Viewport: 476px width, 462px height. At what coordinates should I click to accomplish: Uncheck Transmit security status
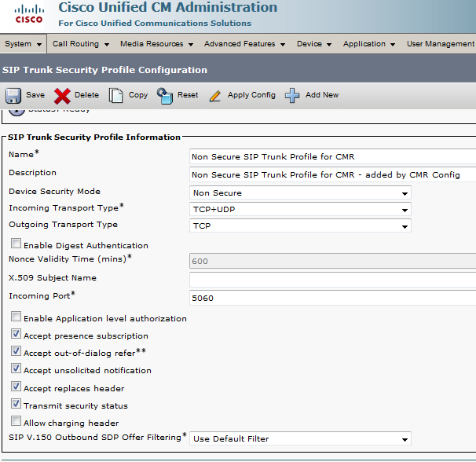pos(16,404)
